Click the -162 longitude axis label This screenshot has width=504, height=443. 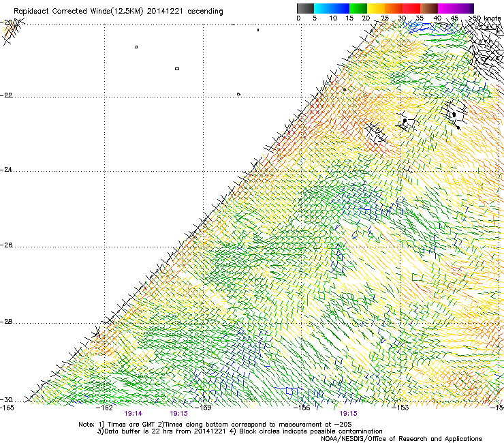[104, 408]
